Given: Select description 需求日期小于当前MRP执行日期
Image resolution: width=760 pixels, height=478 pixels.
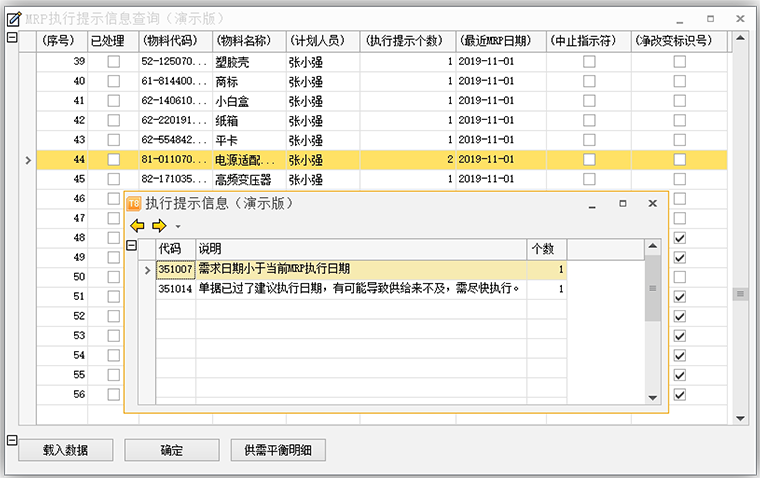Looking at the screenshot, I should tap(361, 269).
